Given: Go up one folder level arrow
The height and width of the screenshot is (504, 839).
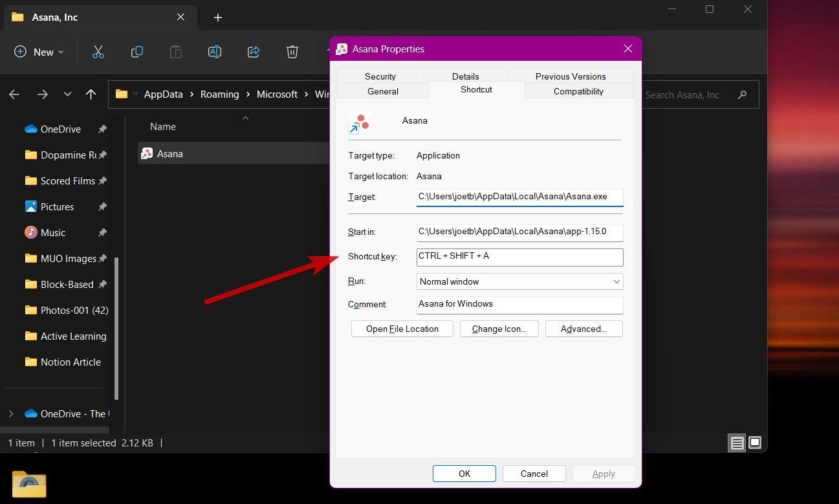Looking at the screenshot, I should pyautogui.click(x=91, y=94).
